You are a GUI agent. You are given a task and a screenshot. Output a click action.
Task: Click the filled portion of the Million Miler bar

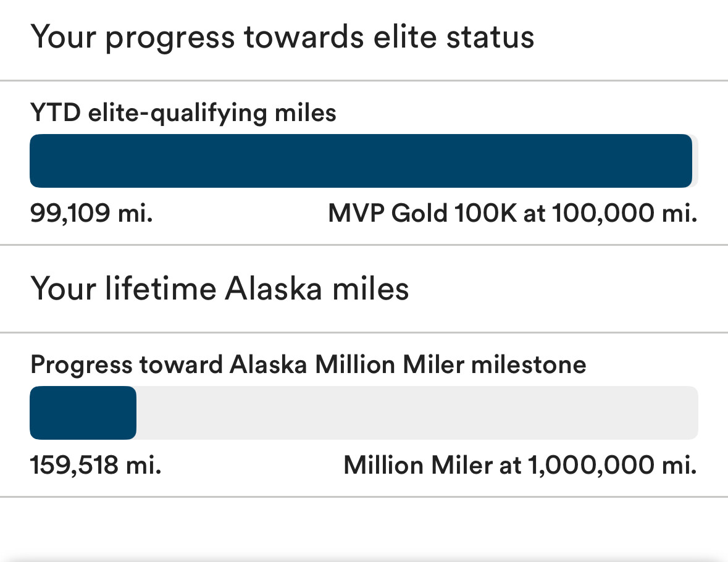pos(83,413)
